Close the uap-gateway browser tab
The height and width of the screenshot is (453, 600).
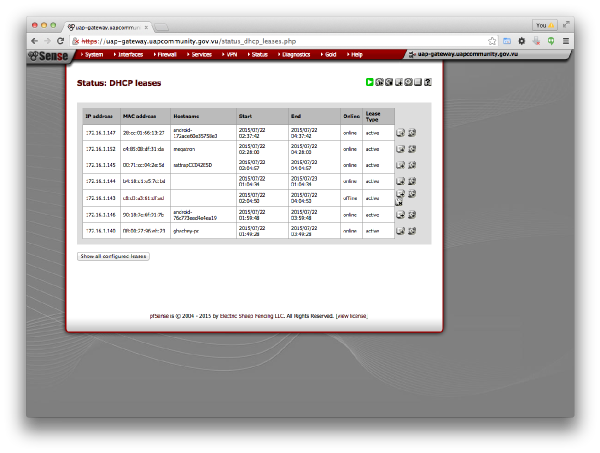[146, 28]
